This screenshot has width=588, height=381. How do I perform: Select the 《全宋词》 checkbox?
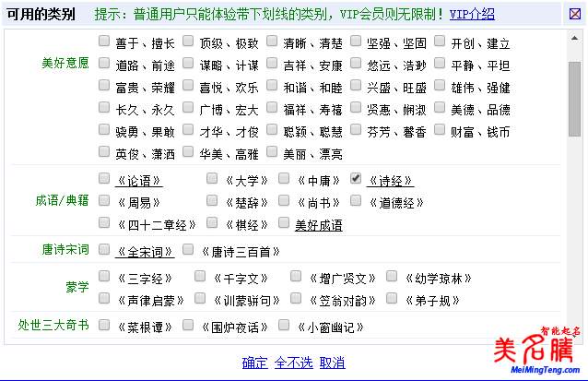pos(104,249)
